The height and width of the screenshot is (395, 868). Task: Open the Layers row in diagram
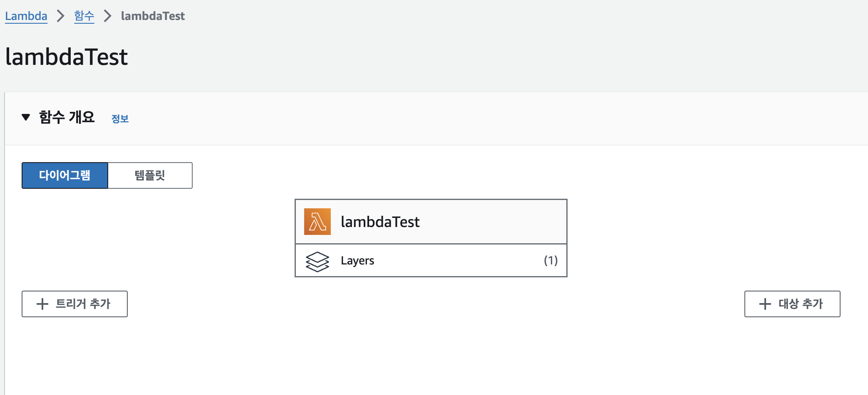click(x=431, y=261)
